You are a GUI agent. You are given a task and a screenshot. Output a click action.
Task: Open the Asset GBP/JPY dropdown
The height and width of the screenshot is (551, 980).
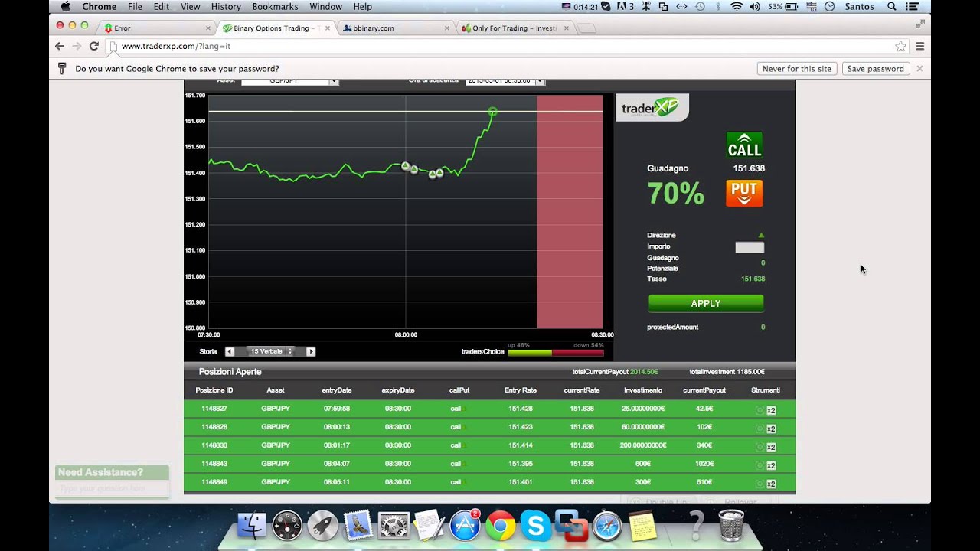click(x=289, y=80)
